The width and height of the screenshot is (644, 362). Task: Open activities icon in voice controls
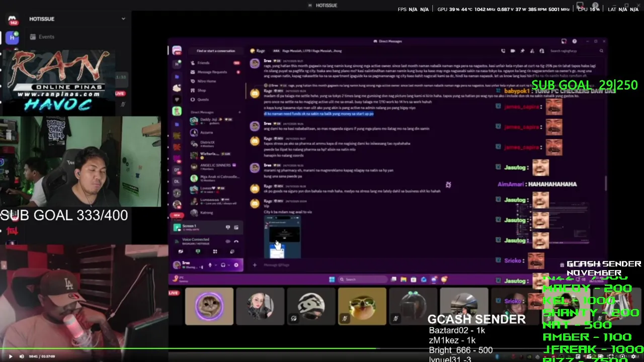coord(215,251)
